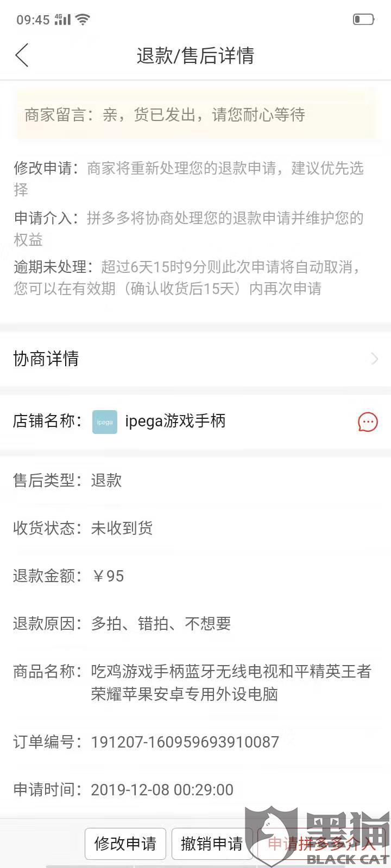Tap the order number 191207-160959693910087

[185, 742]
